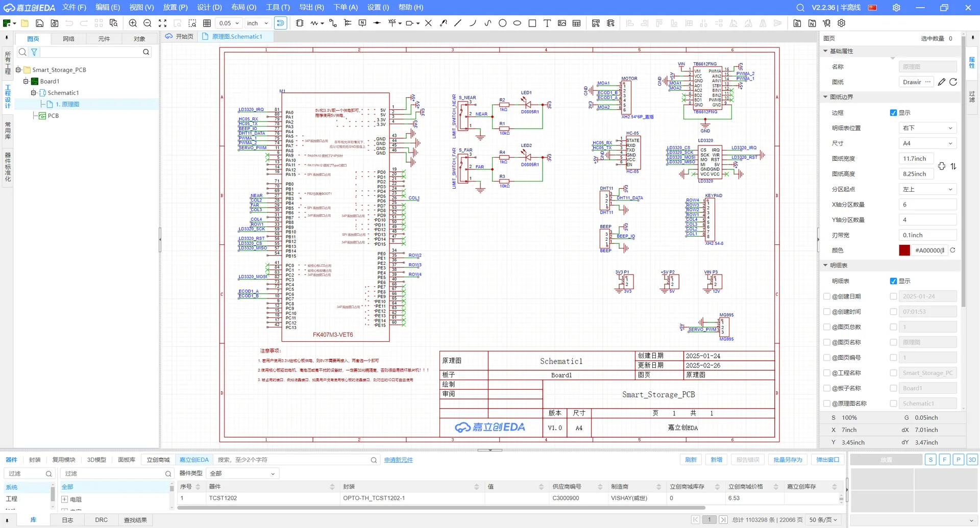The height and width of the screenshot is (528, 980).
Task: Toggle the 边框 display checkbox
Action: pyautogui.click(x=893, y=113)
